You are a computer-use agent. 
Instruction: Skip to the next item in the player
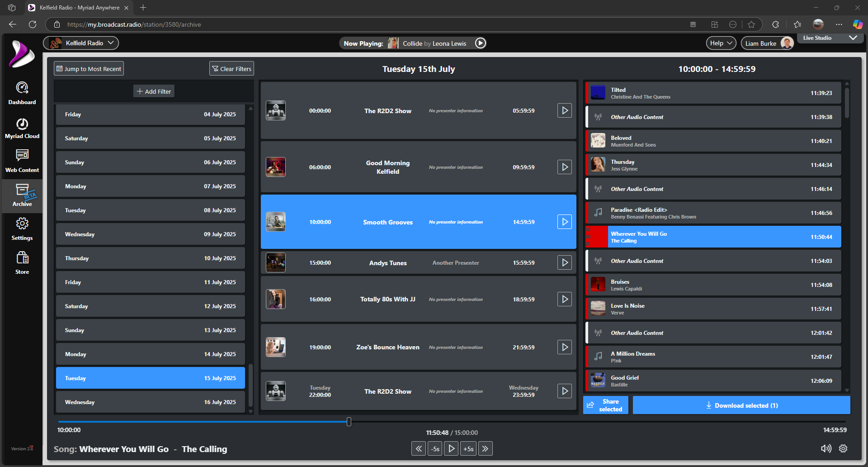pos(486,448)
